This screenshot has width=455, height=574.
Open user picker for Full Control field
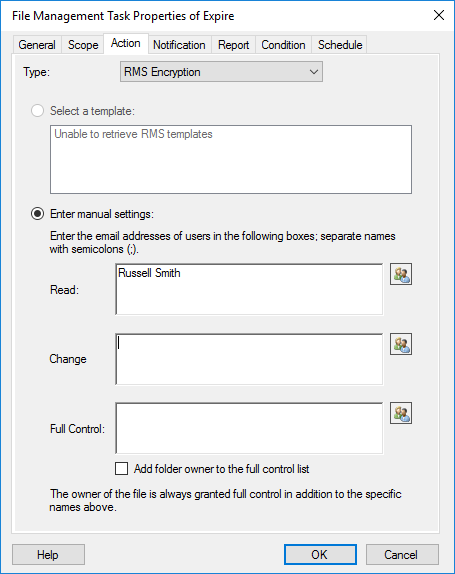tap(401, 413)
